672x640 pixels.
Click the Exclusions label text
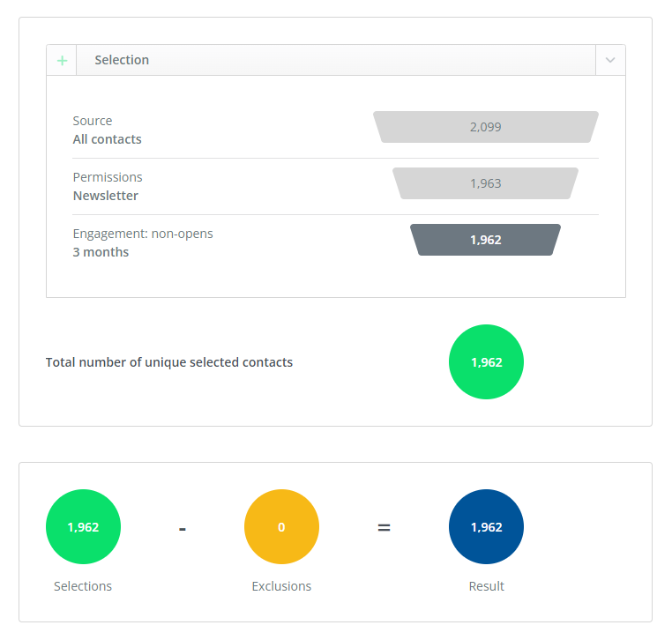click(x=281, y=586)
